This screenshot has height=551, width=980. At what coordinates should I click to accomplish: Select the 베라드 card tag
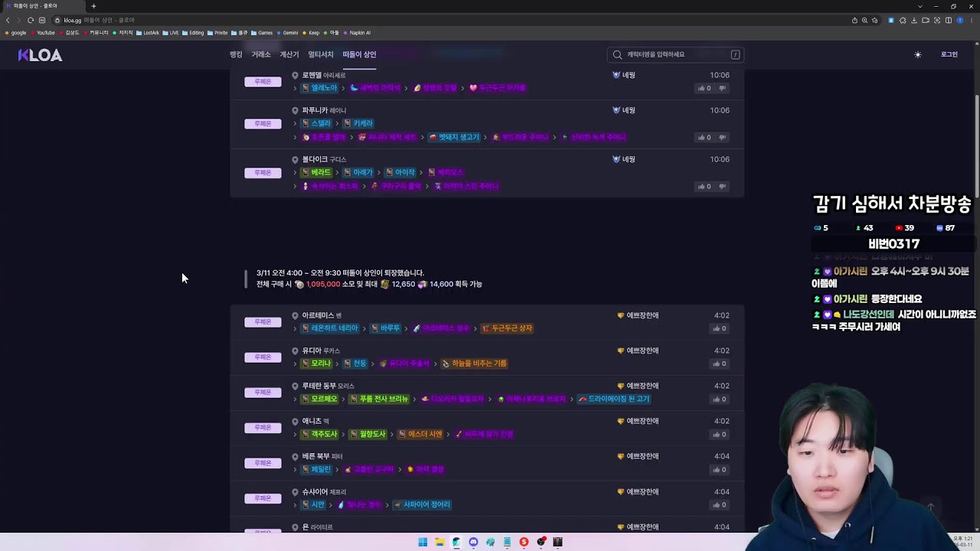[317, 172]
